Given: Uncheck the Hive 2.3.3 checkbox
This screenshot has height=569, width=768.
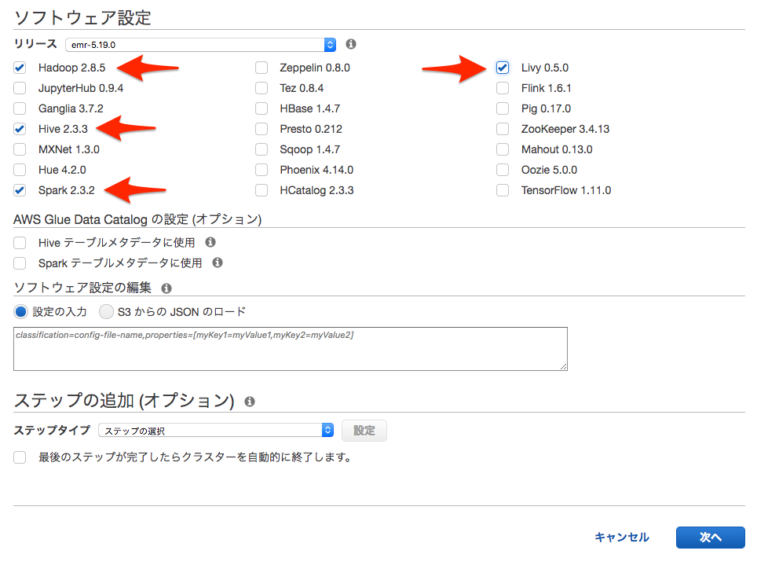Looking at the screenshot, I should 20,129.
